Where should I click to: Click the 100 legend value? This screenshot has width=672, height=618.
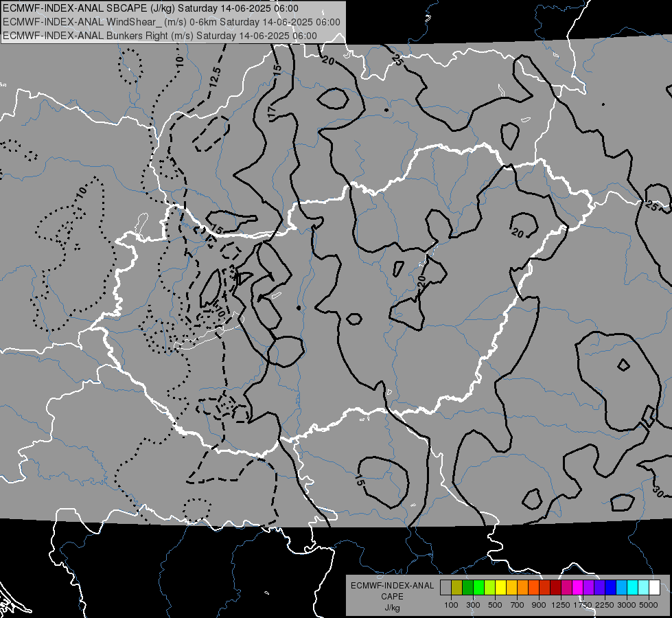[451, 605]
